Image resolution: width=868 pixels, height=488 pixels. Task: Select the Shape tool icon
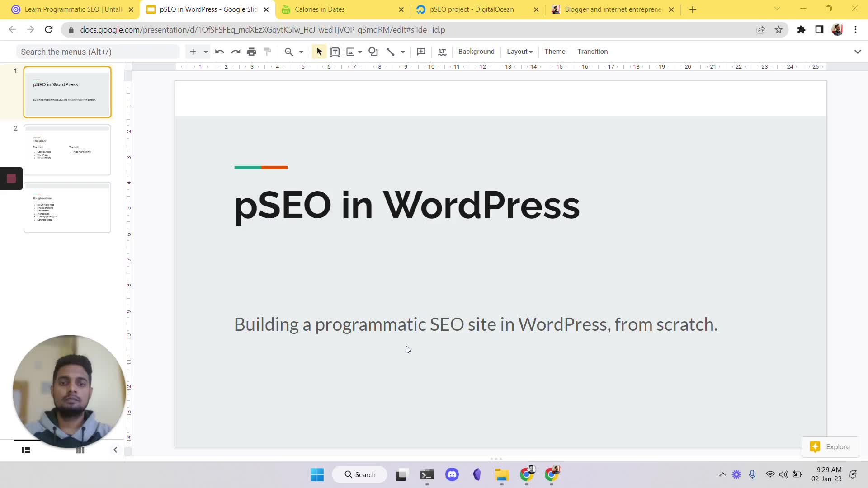tap(373, 52)
